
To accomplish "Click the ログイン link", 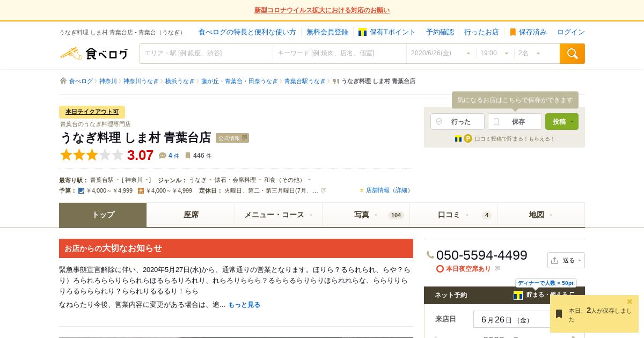I will coord(571,32).
